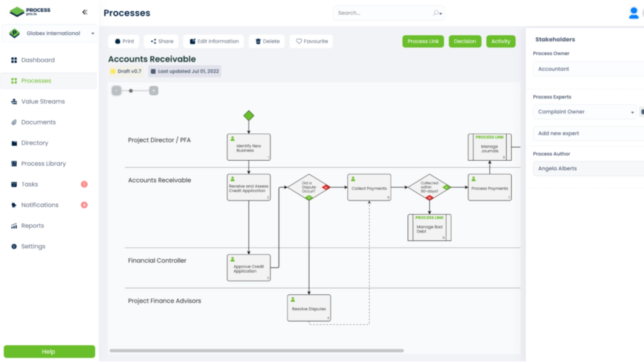This screenshot has height=362, width=644.
Task: Click the Accounts Receivable lane label
Action: (x=160, y=180)
